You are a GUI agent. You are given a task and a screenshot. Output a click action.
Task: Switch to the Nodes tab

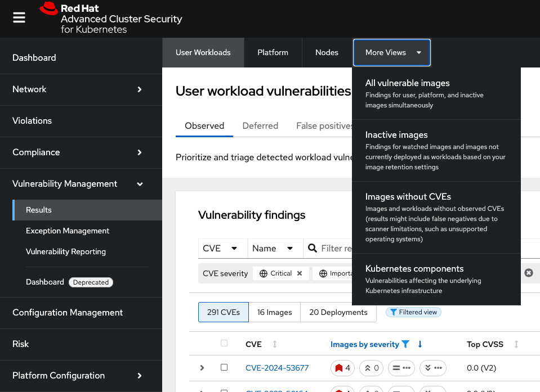[327, 53]
